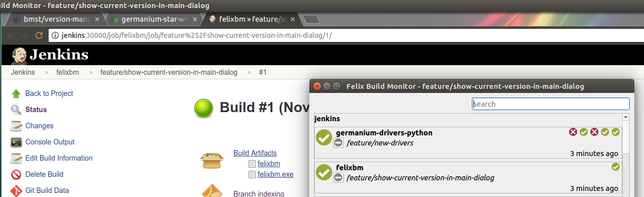Select the germanium-drivers-python project title
The image size is (644, 197).
click(384, 133)
